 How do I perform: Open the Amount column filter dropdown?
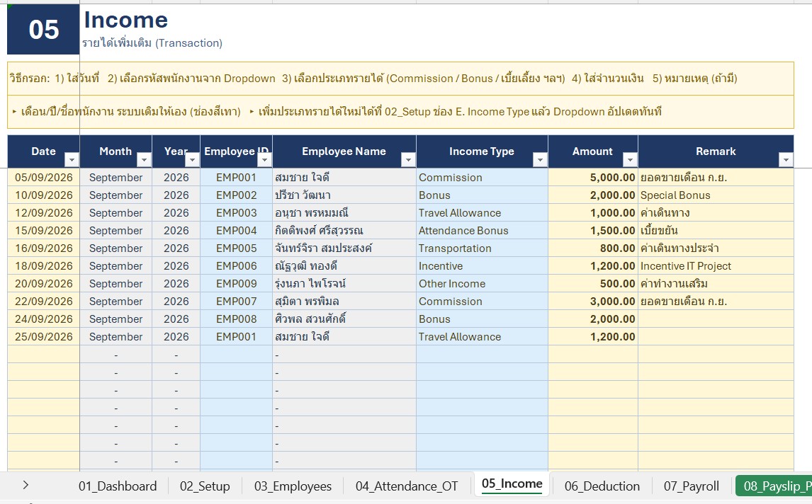click(x=630, y=160)
